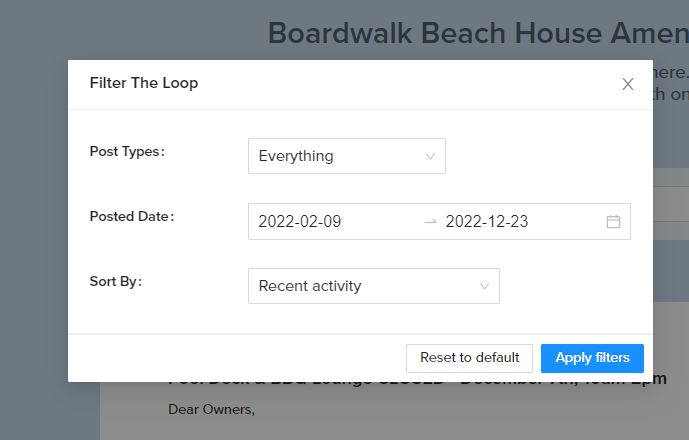Expand the "Recent activity" sort dropdown

(x=374, y=286)
